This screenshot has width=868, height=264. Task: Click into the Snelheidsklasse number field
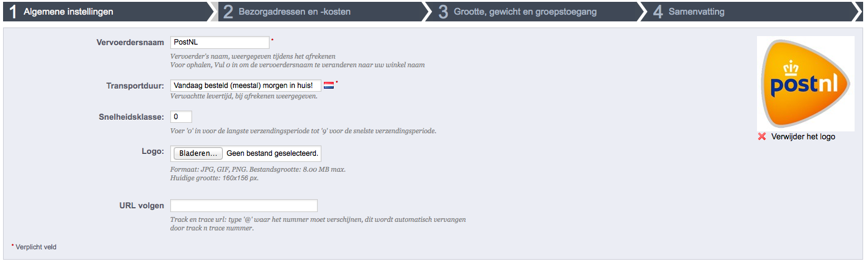[x=181, y=116]
